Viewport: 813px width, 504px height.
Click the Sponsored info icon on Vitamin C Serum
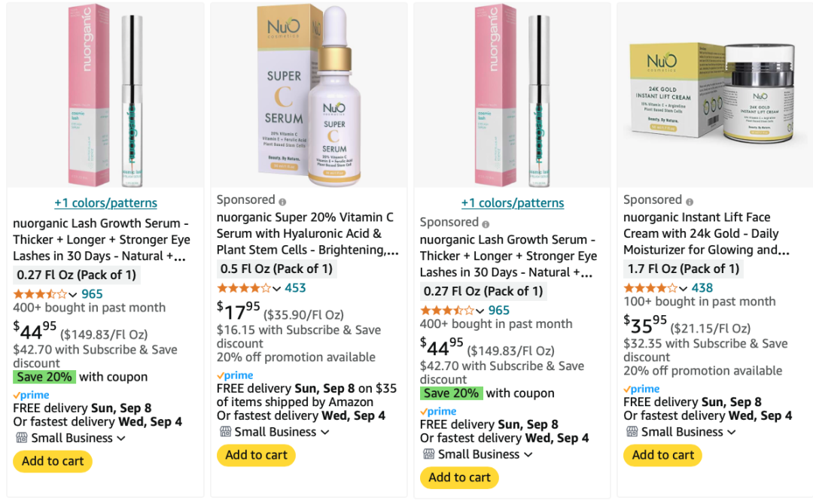[282, 202]
